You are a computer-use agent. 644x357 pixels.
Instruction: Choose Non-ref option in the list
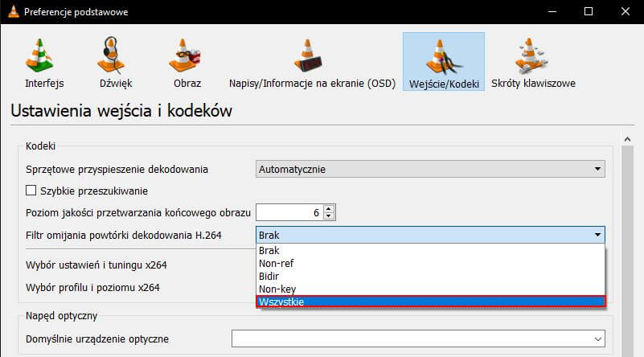click(430, 263)
